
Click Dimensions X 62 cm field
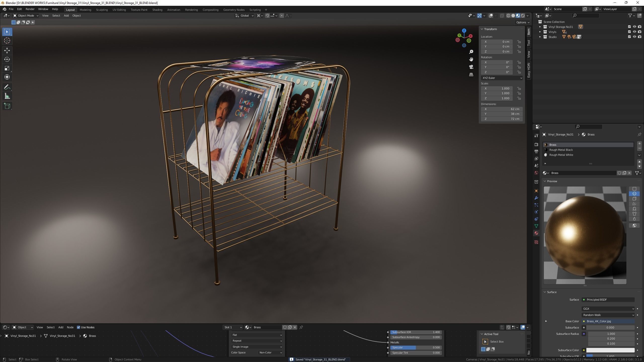502,109
